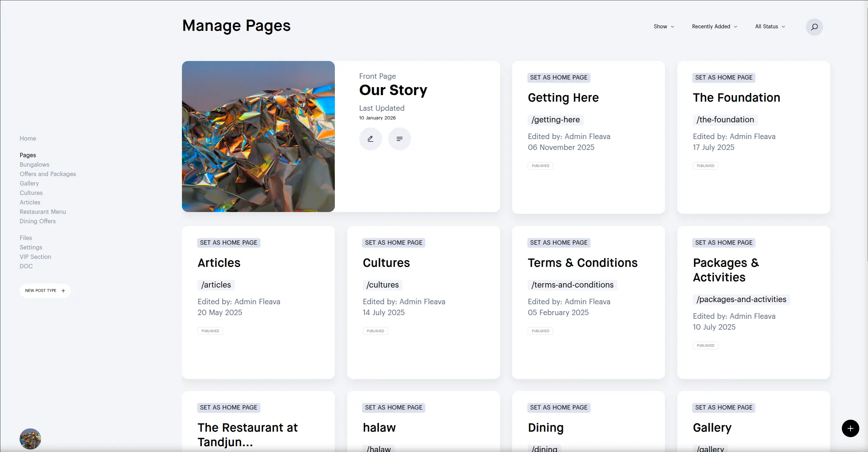The image size is (868, 452).
Task: Set Packages & Activities as home page
Action: pos(723,243)
